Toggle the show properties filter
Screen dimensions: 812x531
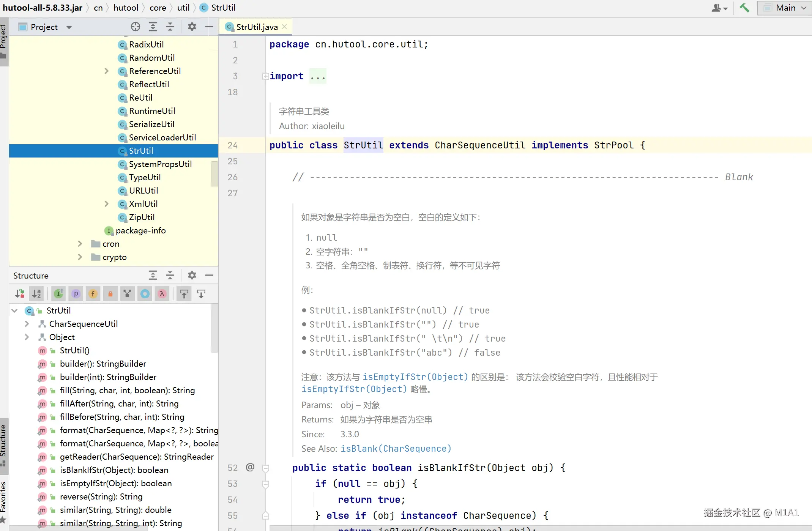[76, 293]
